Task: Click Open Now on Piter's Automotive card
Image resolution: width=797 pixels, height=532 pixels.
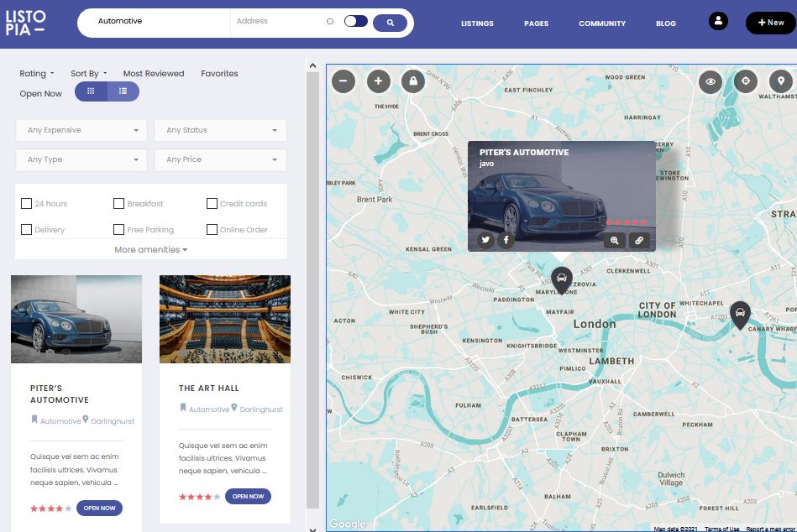Action: (100, 509)
